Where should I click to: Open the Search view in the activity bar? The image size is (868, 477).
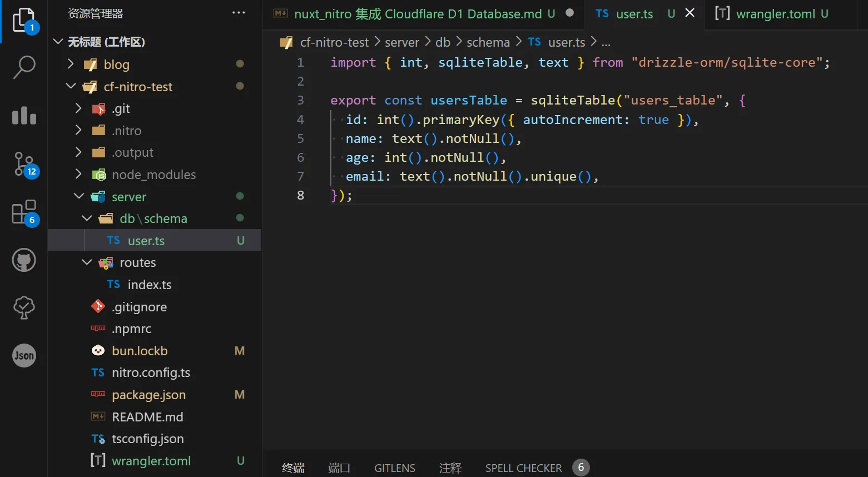(23, 67)
